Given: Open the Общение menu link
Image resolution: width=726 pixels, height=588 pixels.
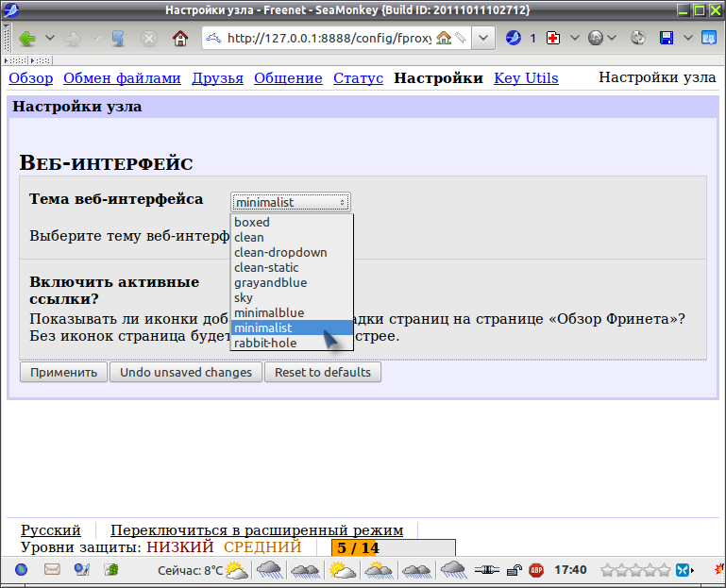Looking at the screenshot, I should click(288, 78).
